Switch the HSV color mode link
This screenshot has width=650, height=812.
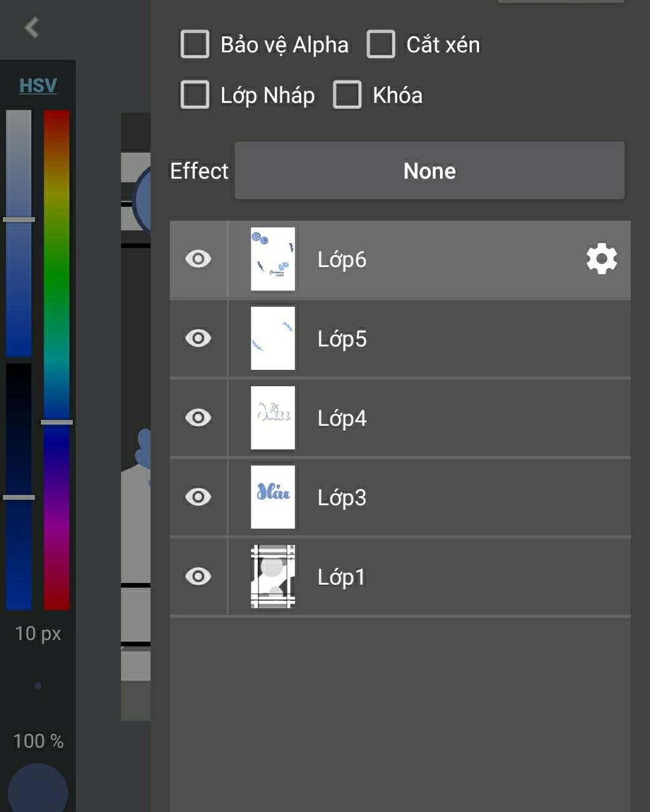coord(38,86)
